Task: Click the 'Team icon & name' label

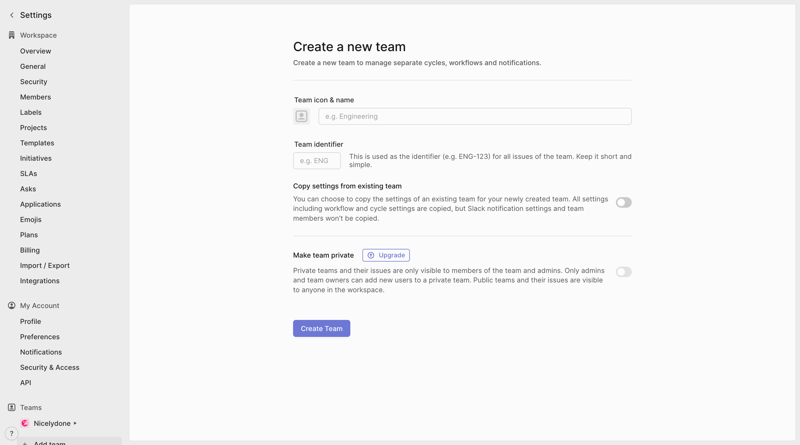Action: coord(324,100)
